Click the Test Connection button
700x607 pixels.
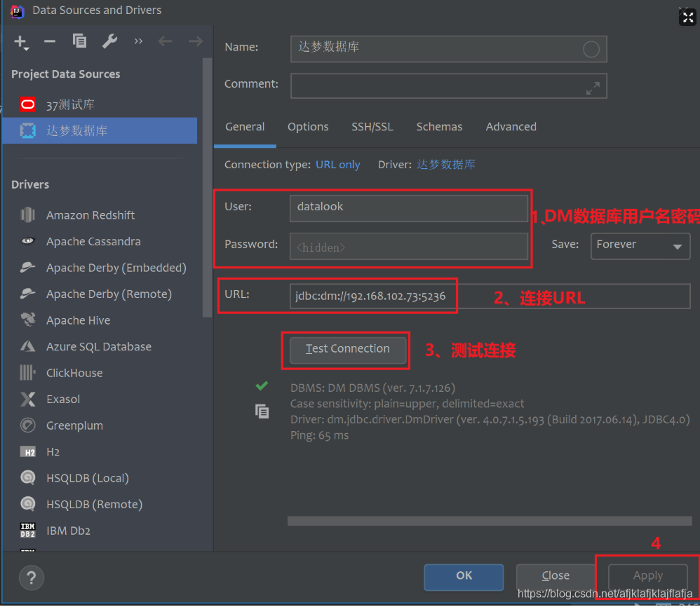(348, 350)
